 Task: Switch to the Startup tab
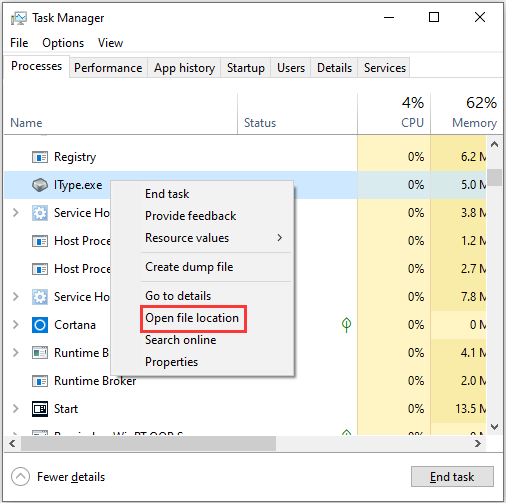pos(246,68)
